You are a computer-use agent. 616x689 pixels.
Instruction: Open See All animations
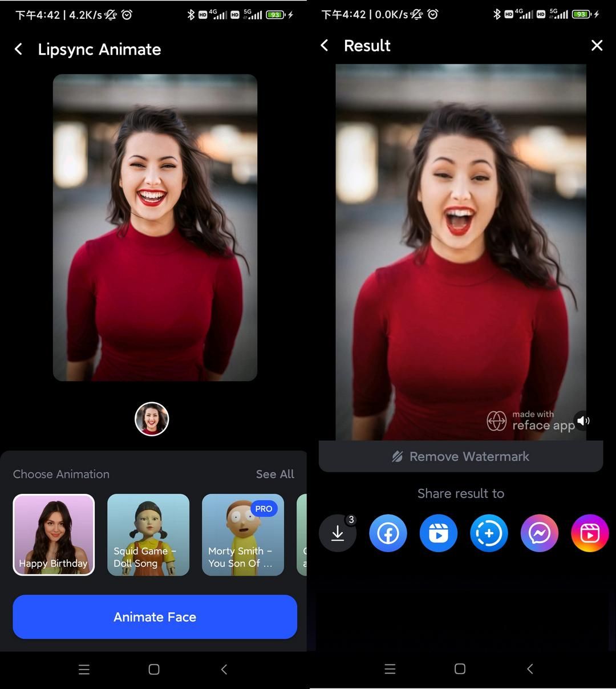coord(275,474)
